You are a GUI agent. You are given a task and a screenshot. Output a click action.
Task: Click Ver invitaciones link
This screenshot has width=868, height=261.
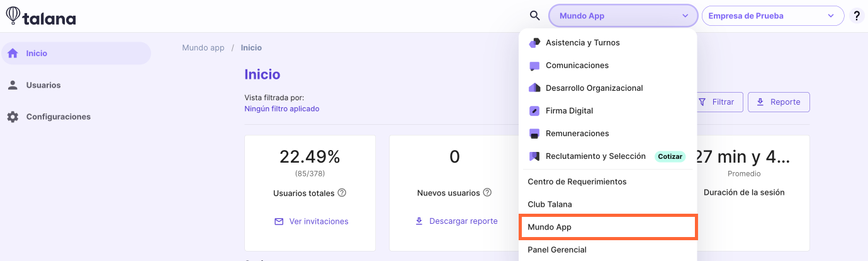pyautogui.click(x=318, y=221)
